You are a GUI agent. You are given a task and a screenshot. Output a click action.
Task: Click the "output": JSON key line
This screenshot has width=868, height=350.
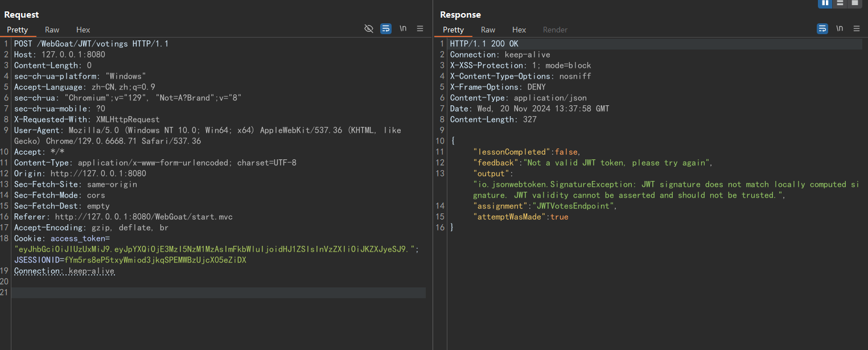coord(493,174)
